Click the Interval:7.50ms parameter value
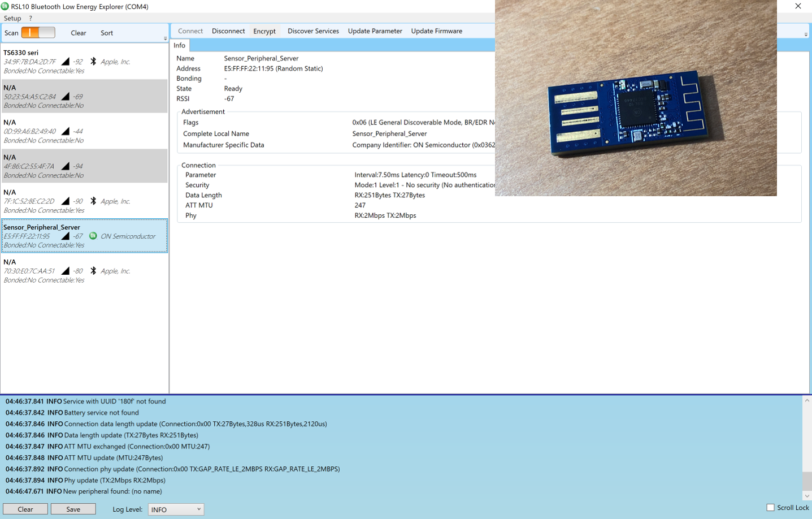Screen dimensions: 812x519 (415, 175)
